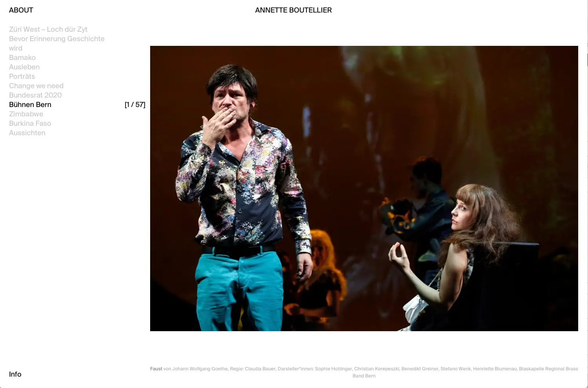Select the Ausleben project

coord(24,67)
